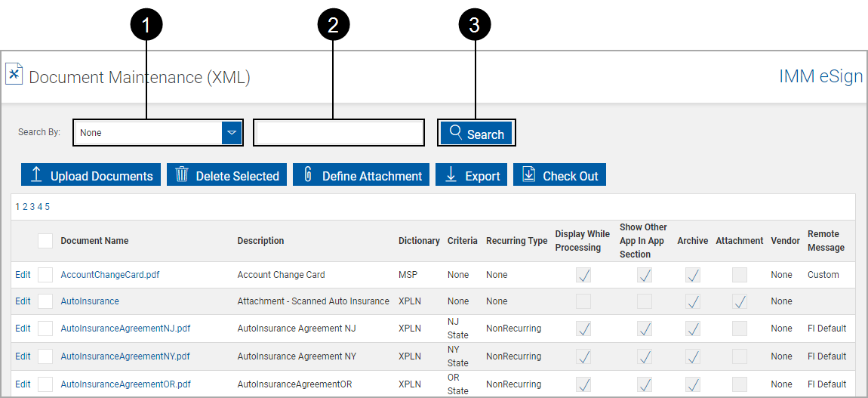Select the AccountChangeCard.pdf row checkbox
This screenshot has height=398, width=868.
[45, 275]
